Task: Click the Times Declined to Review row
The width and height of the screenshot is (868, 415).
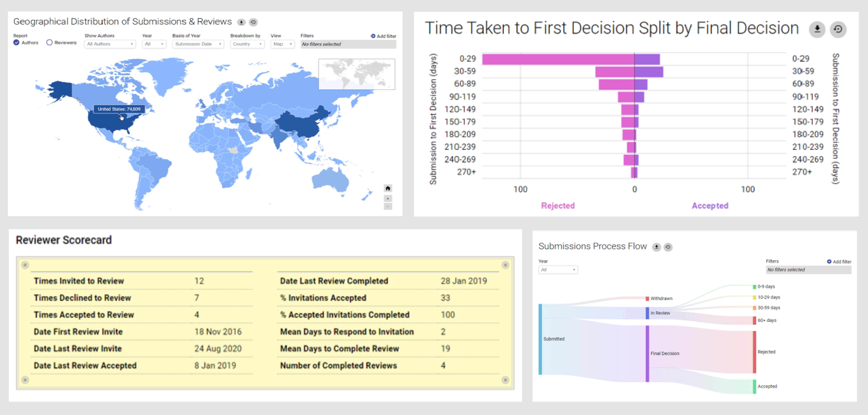Action: point(141,298)
